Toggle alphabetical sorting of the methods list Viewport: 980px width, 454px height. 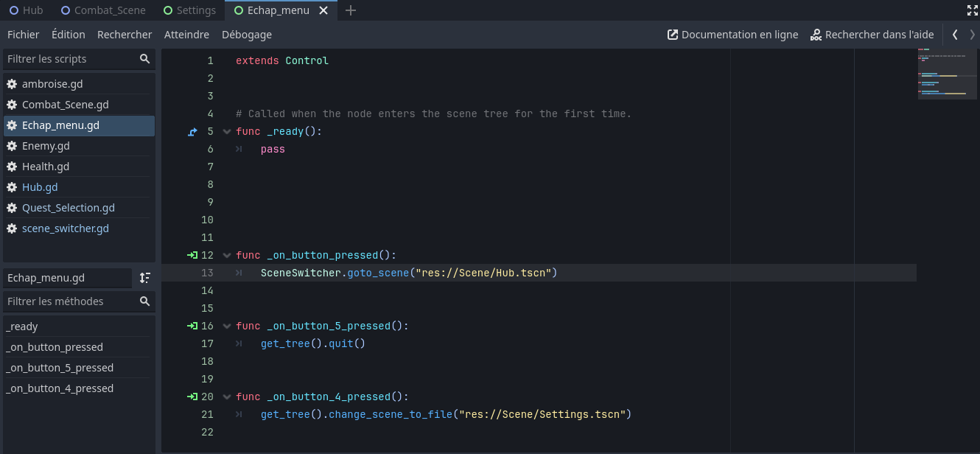145,278
